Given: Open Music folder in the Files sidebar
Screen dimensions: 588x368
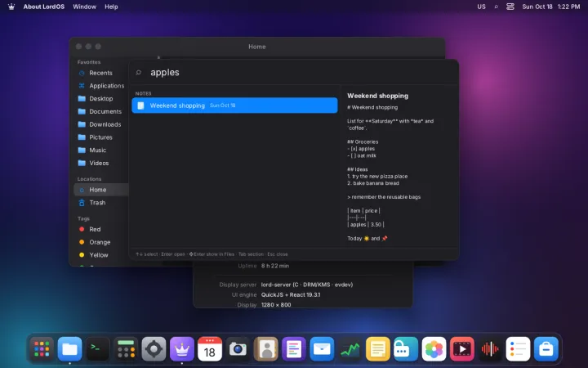Looking at the screenshot, I should tap(100, 150).
